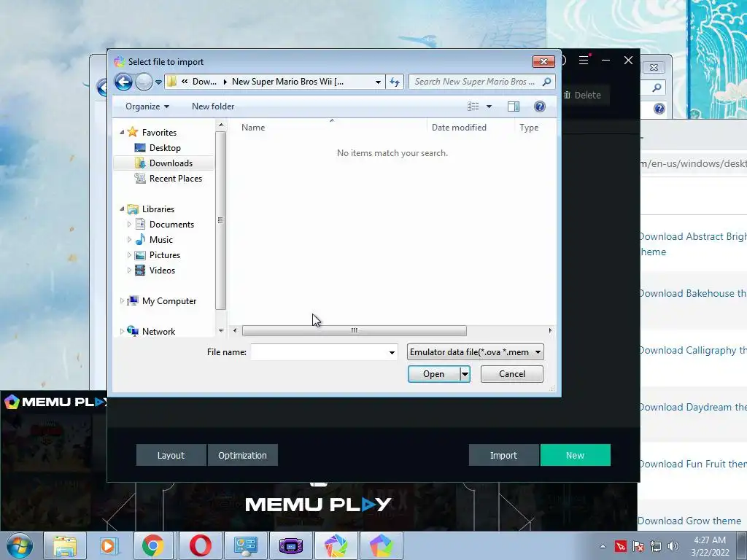Select Desktop in Favorites
The image size is (747, 560).
(x=165, y=147)
